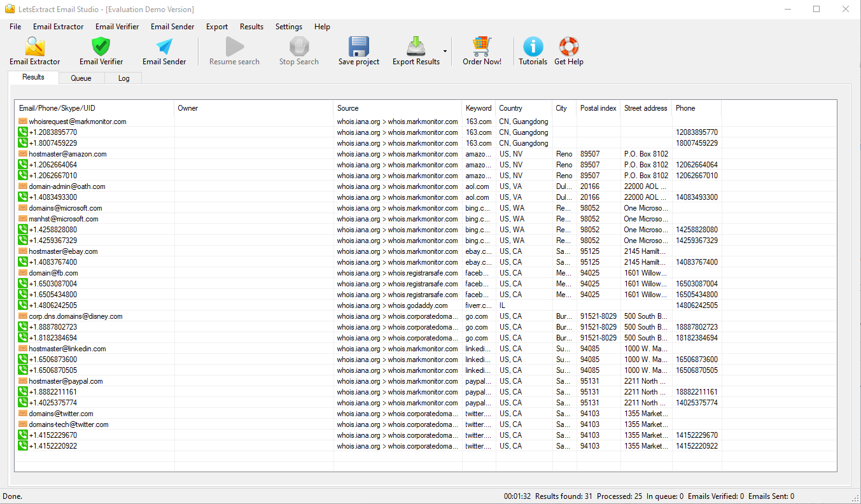Click envelope icon for hostmaster@ebay.com
The image size is (861, 504).
coord(23,251)
